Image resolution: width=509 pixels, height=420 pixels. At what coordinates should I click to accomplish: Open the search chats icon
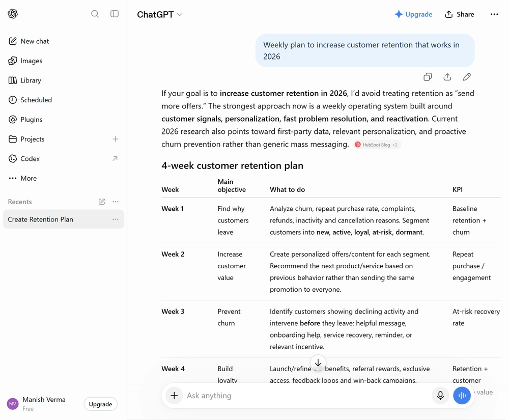coord(95,14)
